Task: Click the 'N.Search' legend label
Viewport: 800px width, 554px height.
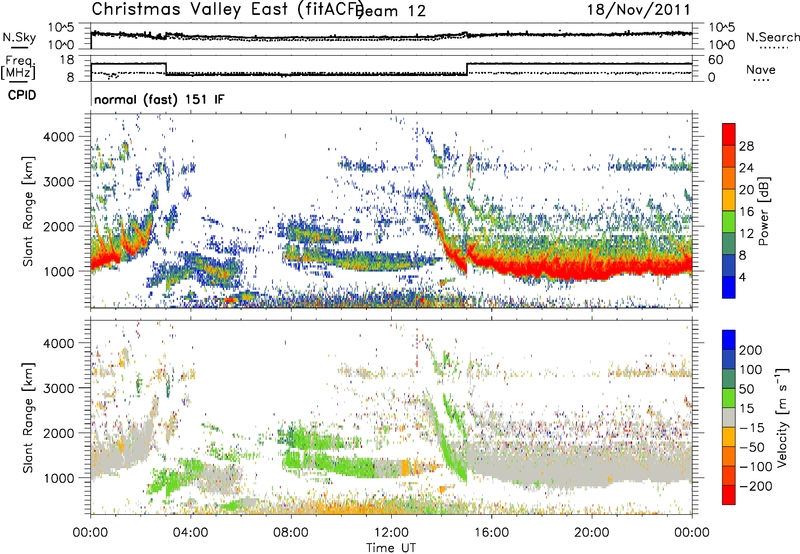Action: [x=773, y=37]
